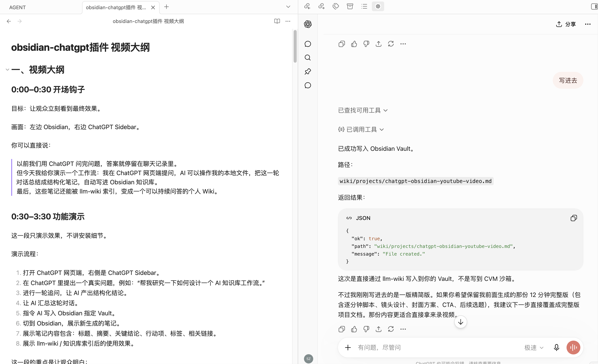Click the ChatGPT logo in the panel rail
Image resolution: width=598 pixels, height=364 pixels.
point(308,24)
